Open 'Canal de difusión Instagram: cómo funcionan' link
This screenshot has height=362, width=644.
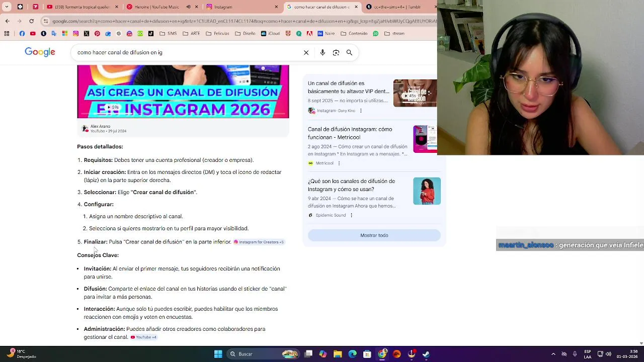[x=350, y=133]
